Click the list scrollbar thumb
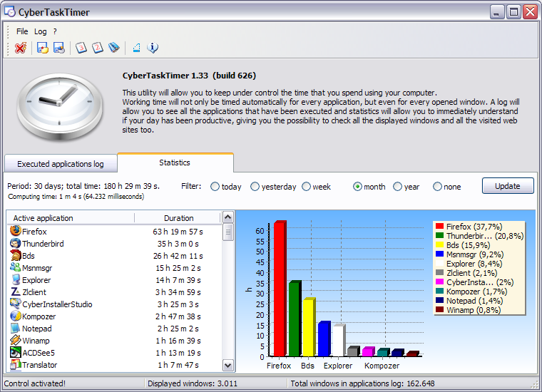Screen dimensions: 542x392 (227, 232)
